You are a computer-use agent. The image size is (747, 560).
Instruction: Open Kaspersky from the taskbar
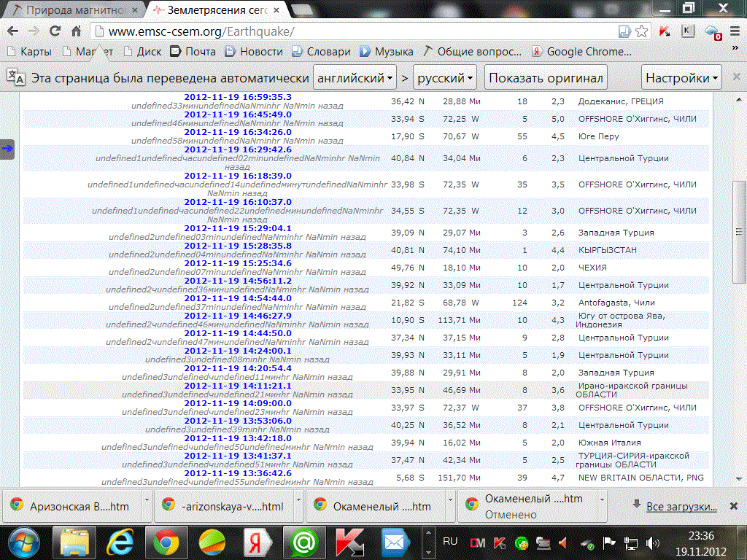coord(349,542)
